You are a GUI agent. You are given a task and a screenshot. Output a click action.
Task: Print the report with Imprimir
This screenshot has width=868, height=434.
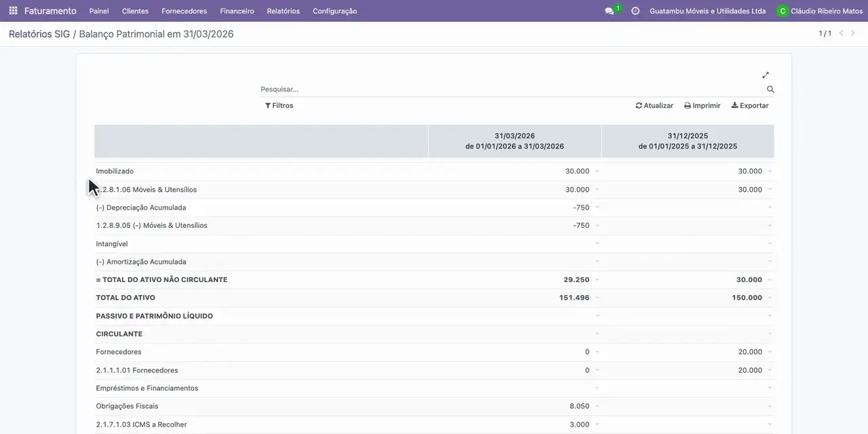[702, 106]
